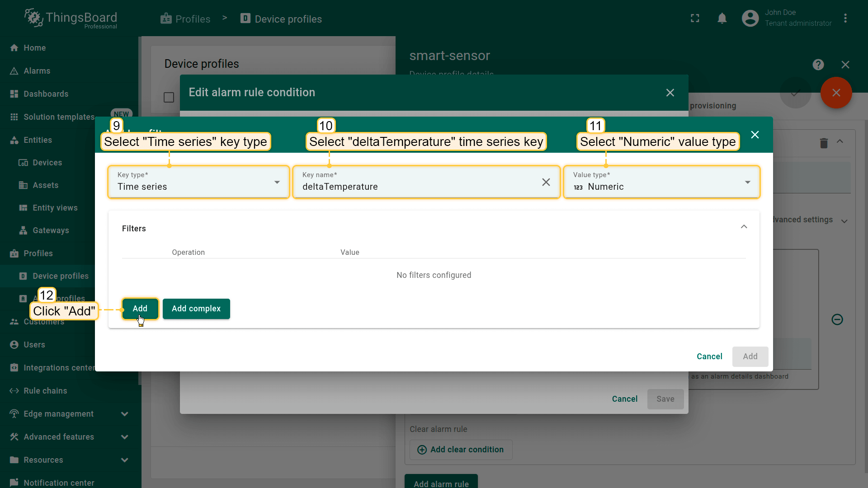Go to Dashboards in sidebar

tap(46, 94)
